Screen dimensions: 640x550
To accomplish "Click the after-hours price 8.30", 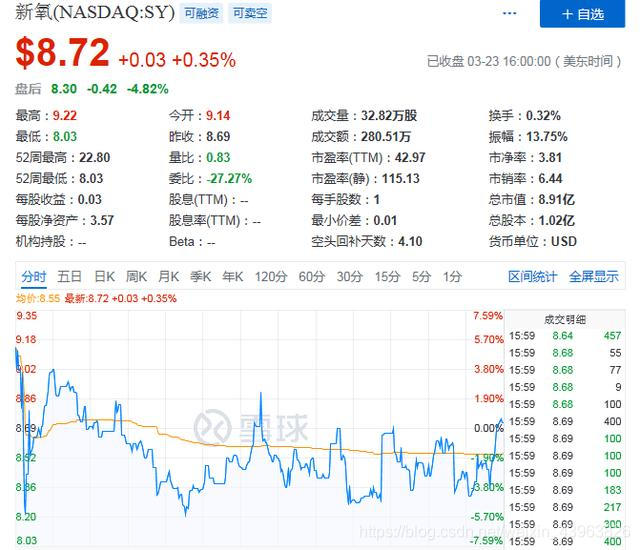I will (64, 89).
